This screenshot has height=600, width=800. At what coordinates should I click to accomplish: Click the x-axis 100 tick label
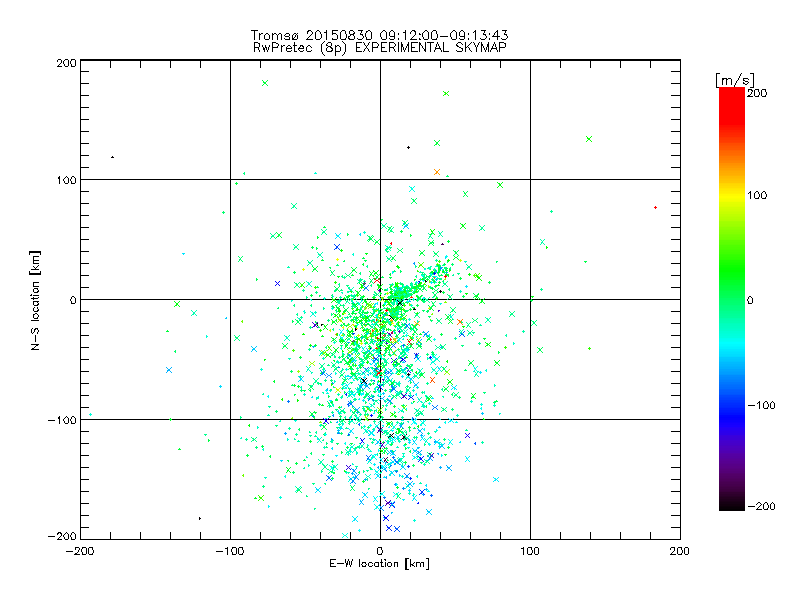[530, 551]
